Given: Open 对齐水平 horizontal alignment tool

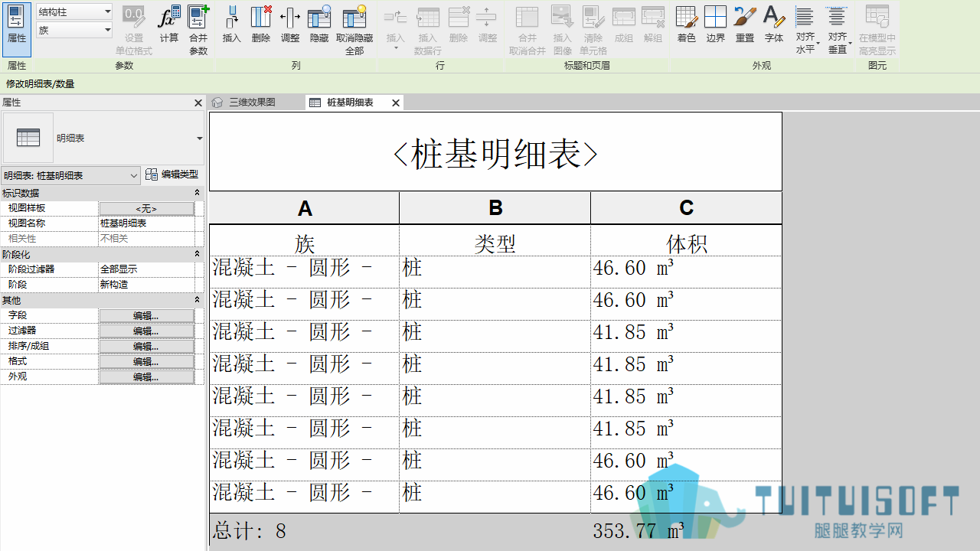Looking at the screenshot, I should tap(805, 30).
